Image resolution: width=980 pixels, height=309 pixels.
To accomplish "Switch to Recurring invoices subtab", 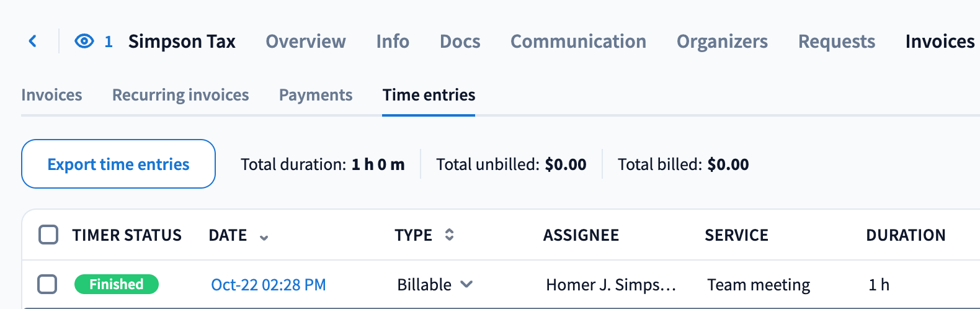I will pyautogui.click(x=180, y=95).
